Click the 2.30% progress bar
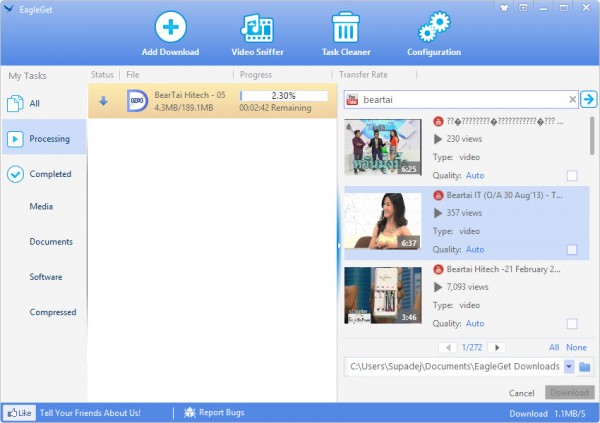The image size is (600, 423). tap(284, 95)
